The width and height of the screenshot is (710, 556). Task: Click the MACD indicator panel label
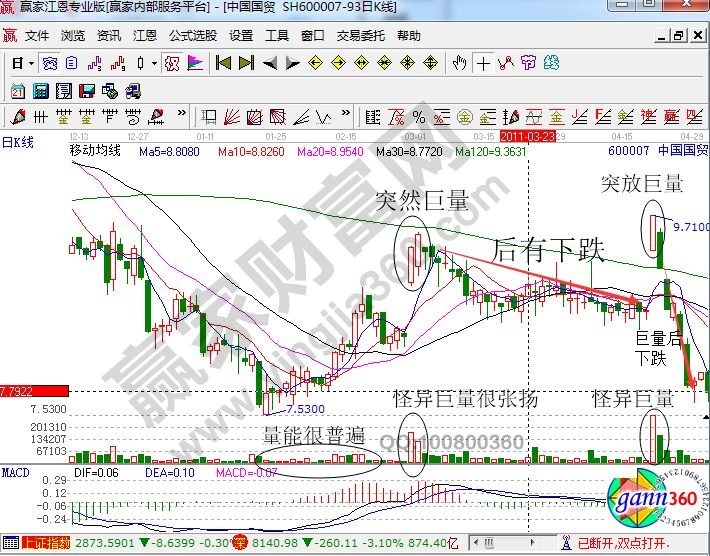15,471
